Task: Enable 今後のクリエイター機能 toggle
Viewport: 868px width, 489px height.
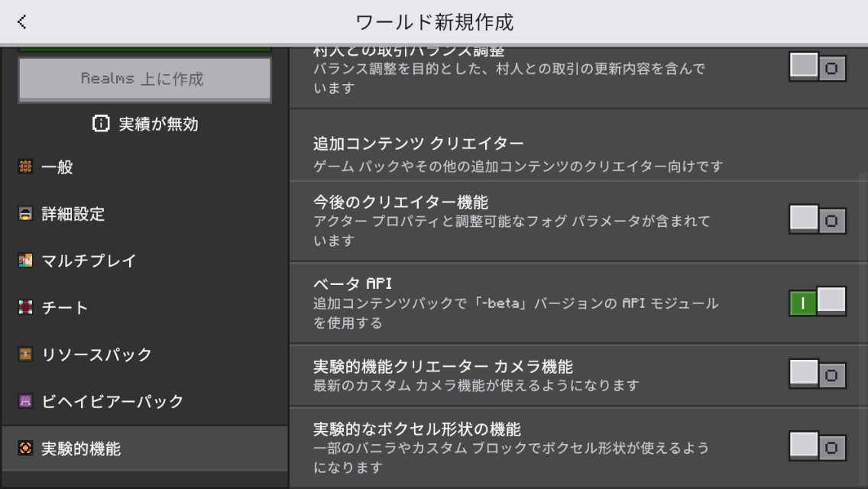Action: pyautogui.click(x=818, y=220)
